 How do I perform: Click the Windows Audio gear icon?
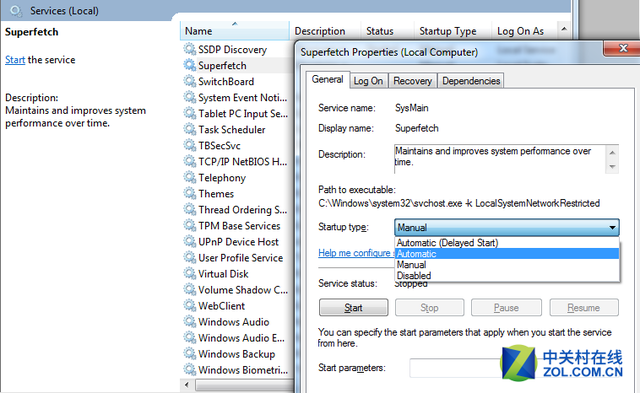189,322
